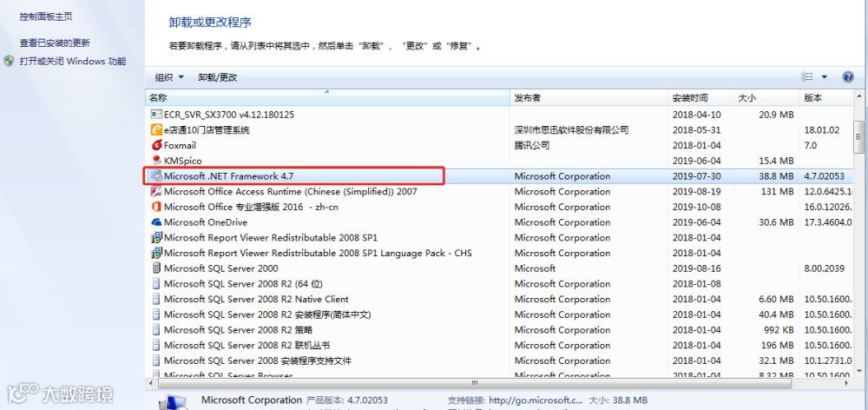Click size cell 131 MB

pos(777,192)
